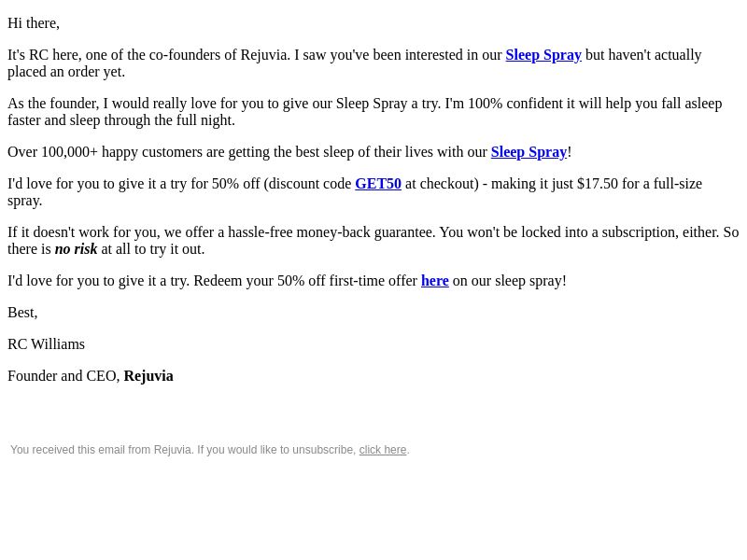747x560 pixels.
Task: Click the 'Best,' closing line
Action: pos(22,313)
